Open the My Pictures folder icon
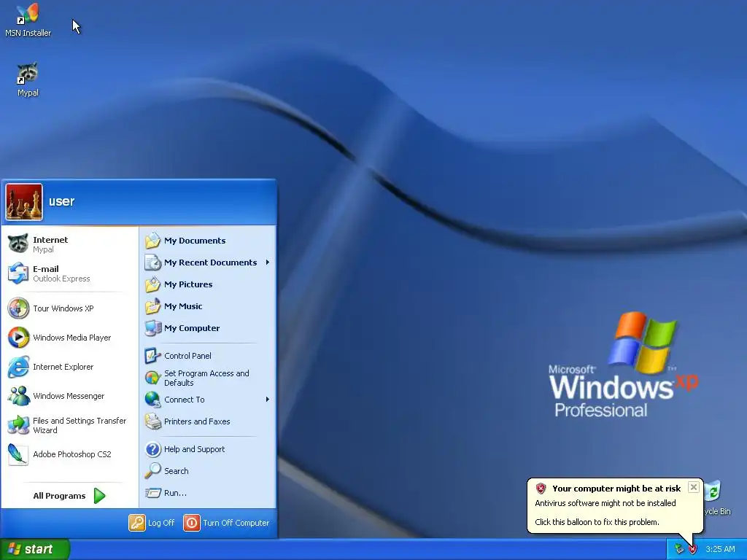 pos(153,284)
